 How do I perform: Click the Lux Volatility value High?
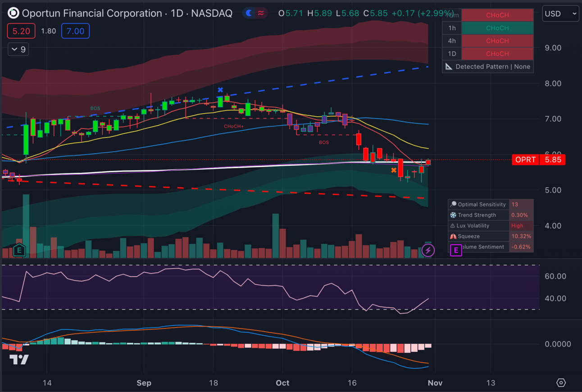[x=517, y=226]
